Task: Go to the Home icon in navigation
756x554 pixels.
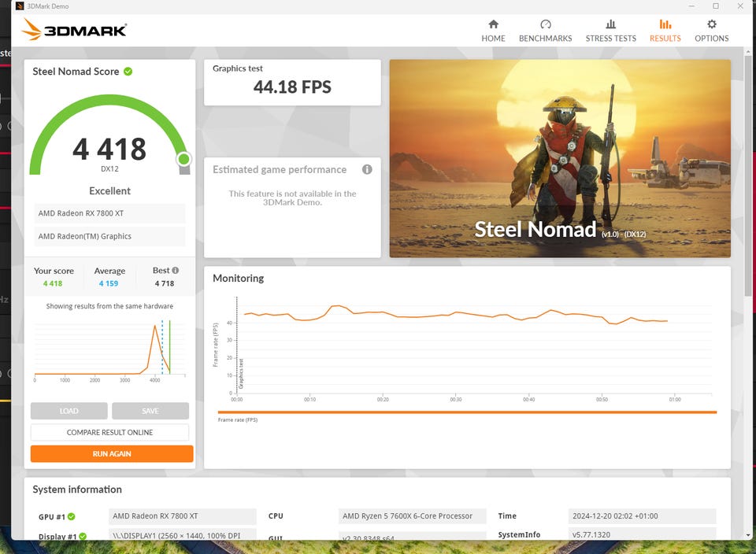Action: (493, 24)
